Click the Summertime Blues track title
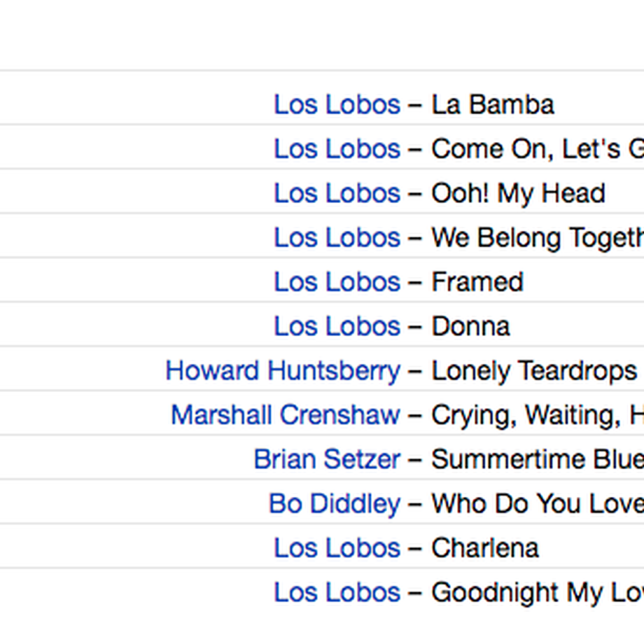This screenshot has width=644, height=644. [x=538, y=460]
